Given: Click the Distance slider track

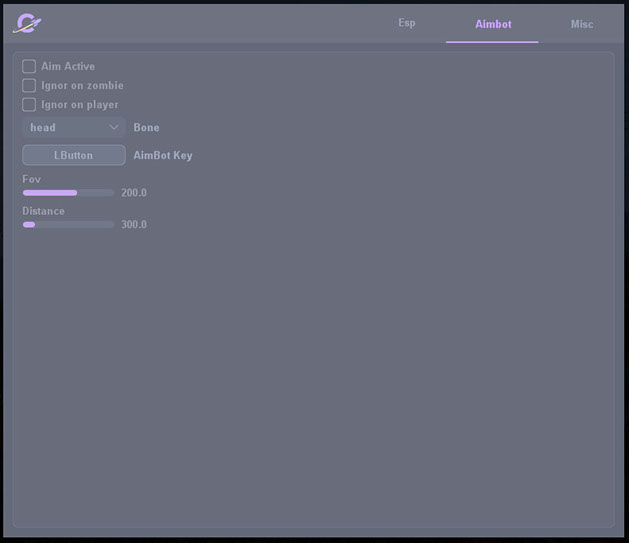Looking at the screenshot, I should click(x=68, y=224).
